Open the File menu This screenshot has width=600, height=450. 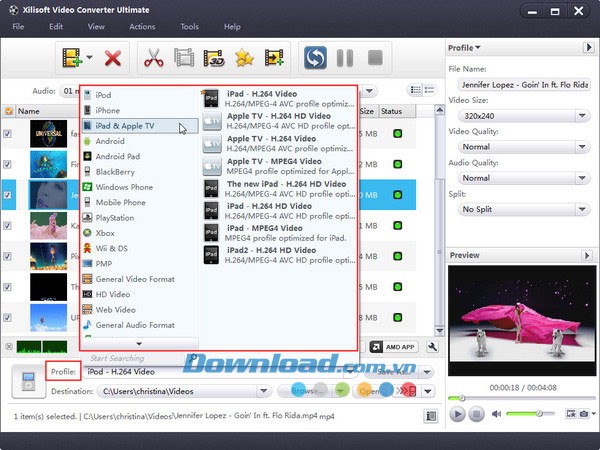click(x=18, y=26)
